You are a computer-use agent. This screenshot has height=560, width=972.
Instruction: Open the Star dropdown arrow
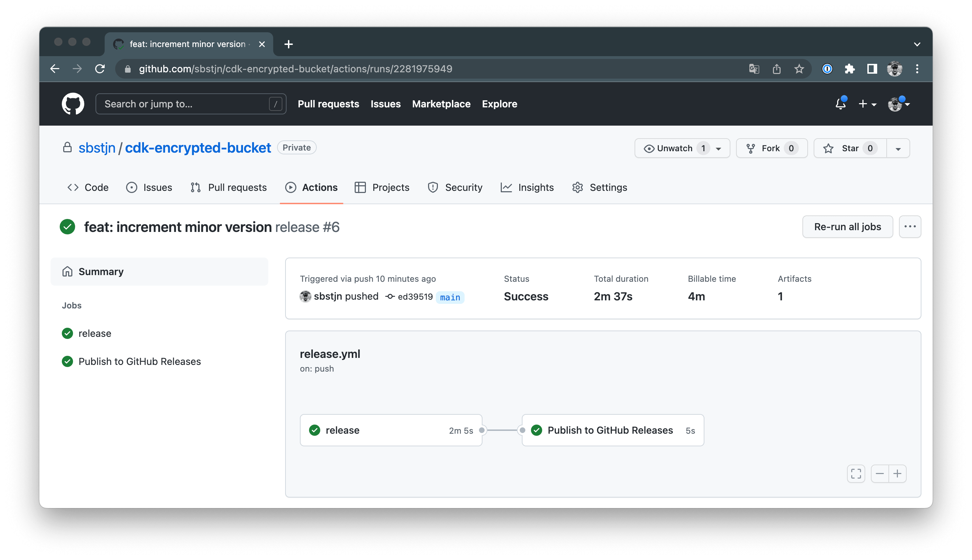click(898, 148)
